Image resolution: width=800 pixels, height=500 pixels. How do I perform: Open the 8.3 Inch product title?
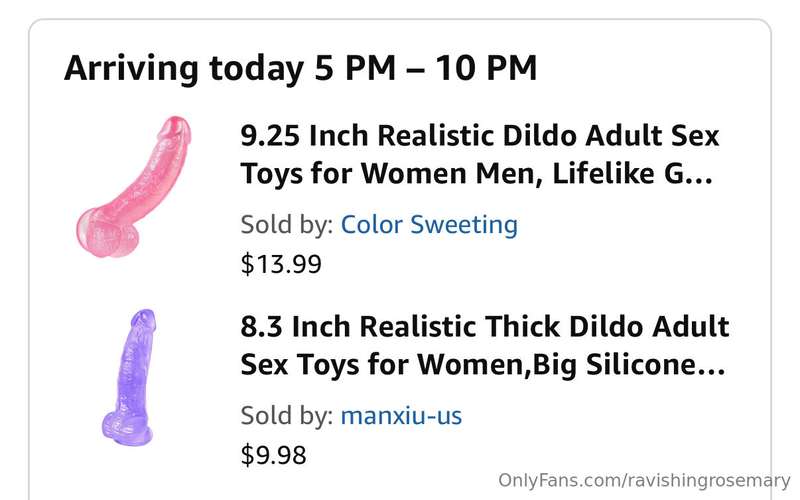[x=485, y=345]
